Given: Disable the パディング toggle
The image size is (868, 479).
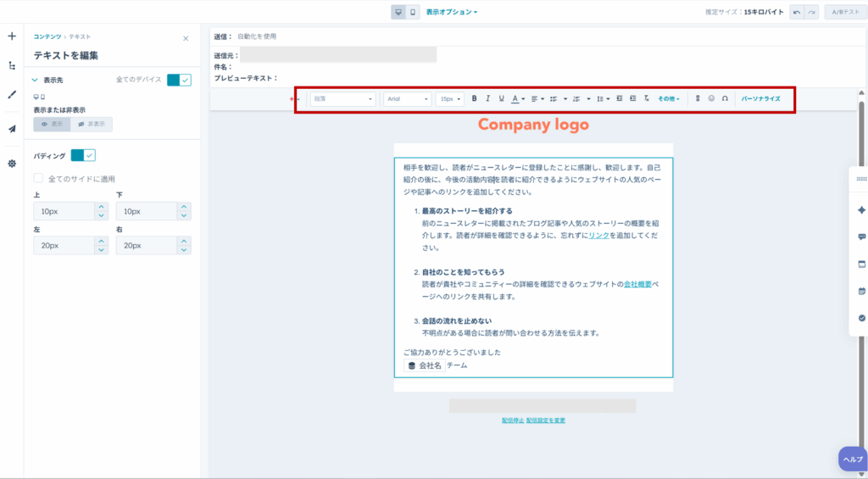Looking at the screenshot, I should click(83, 155).
